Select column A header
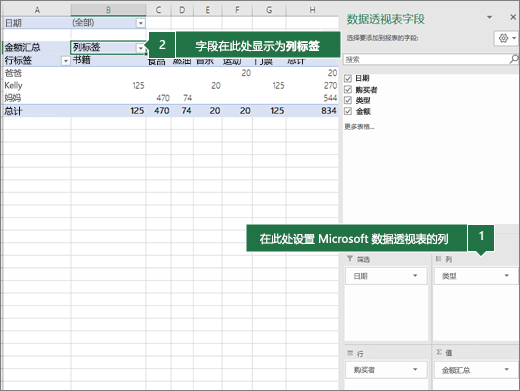This screenshot has height=391, width=520. click(x=37, y=10)
